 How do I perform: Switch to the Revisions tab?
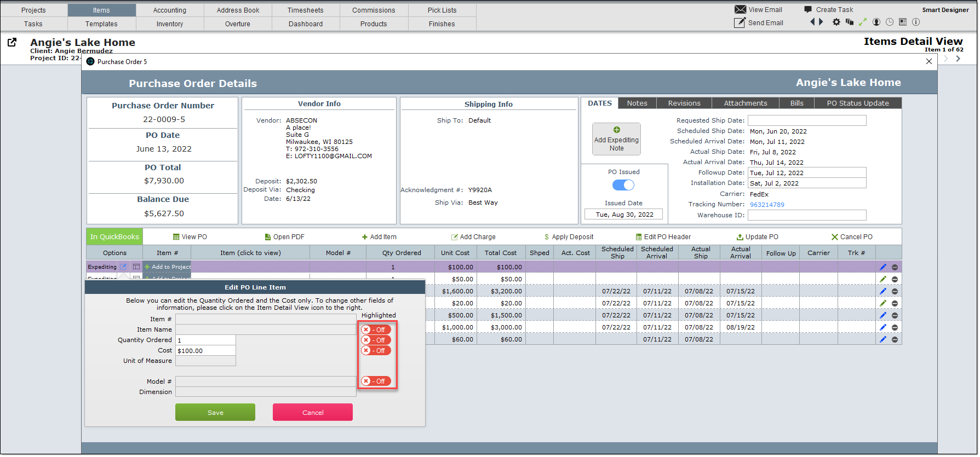[684, 103]
